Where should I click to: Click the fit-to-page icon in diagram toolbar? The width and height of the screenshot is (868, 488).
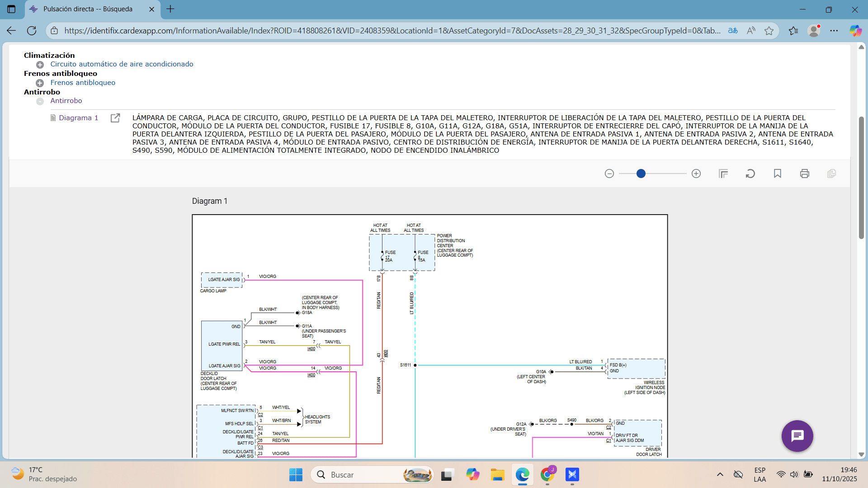click(x=723, y=173)
